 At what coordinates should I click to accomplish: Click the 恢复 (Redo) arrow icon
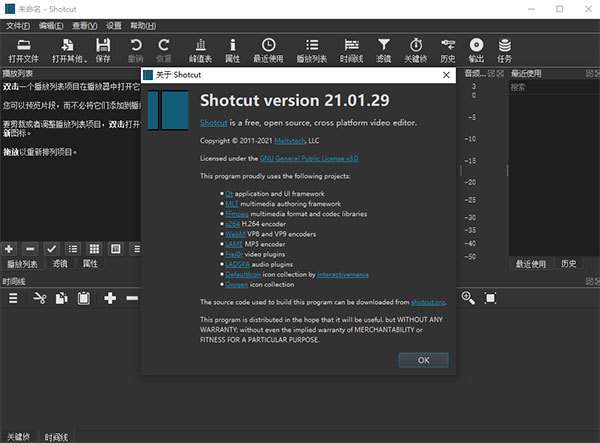(164, 50)
